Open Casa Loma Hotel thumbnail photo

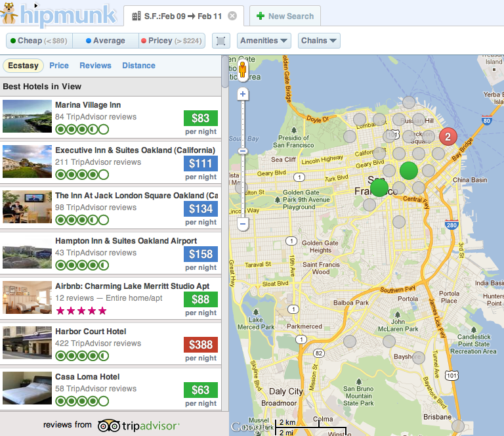pyautogui.click(x=27, y=388)
